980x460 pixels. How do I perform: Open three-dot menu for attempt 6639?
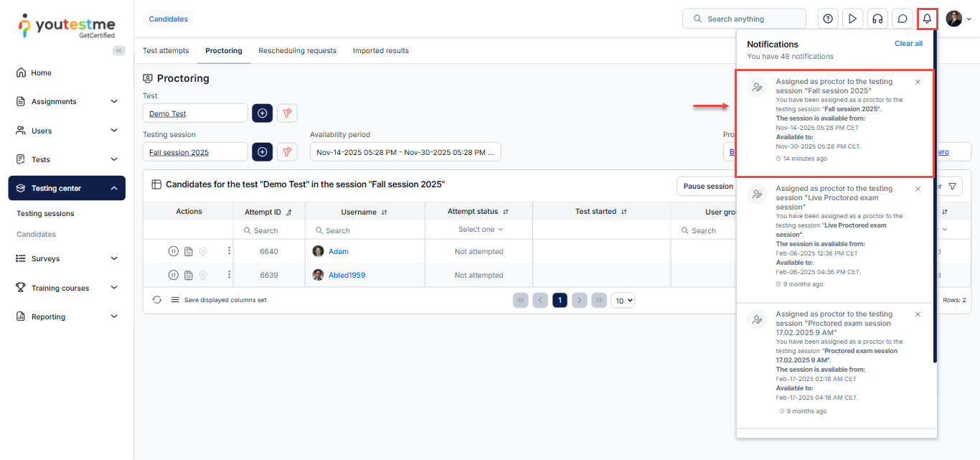pos(230,275)
